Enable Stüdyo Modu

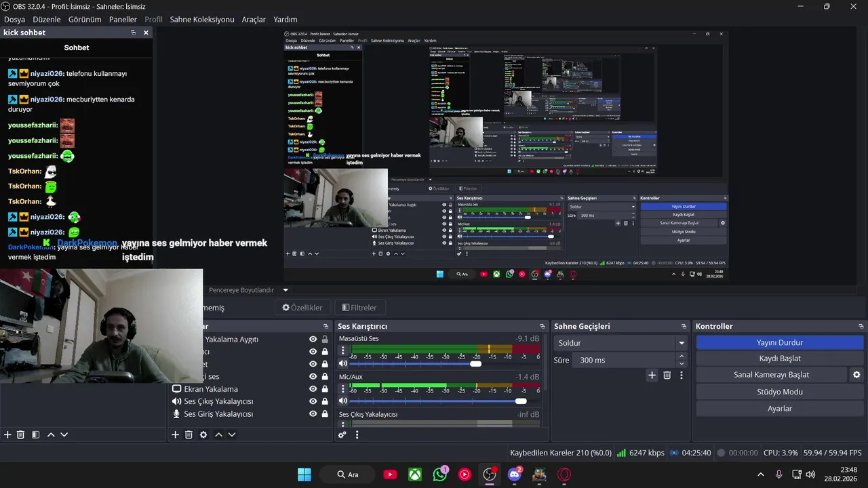780,392
